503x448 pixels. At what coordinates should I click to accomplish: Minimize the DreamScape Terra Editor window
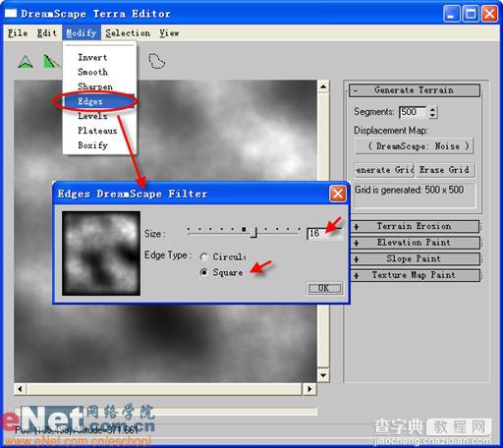pos(451,14)
